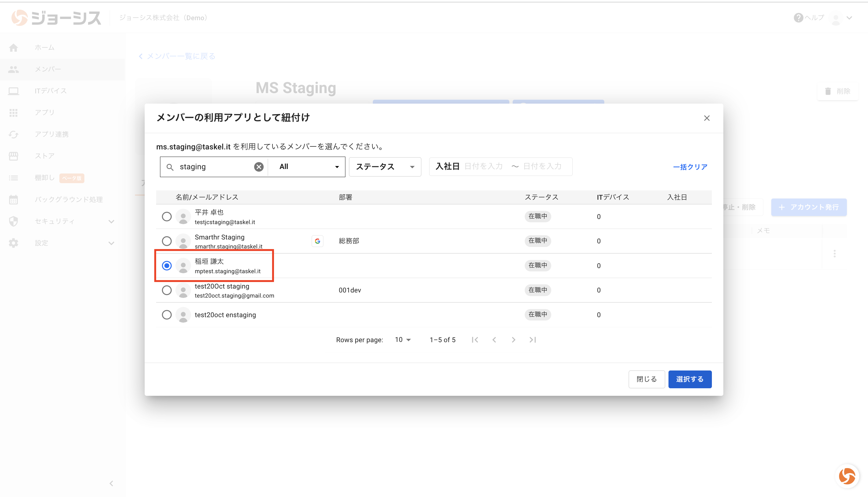Expand セキュリティ sidebar section

pyautogui.click(x=111, y=221)
